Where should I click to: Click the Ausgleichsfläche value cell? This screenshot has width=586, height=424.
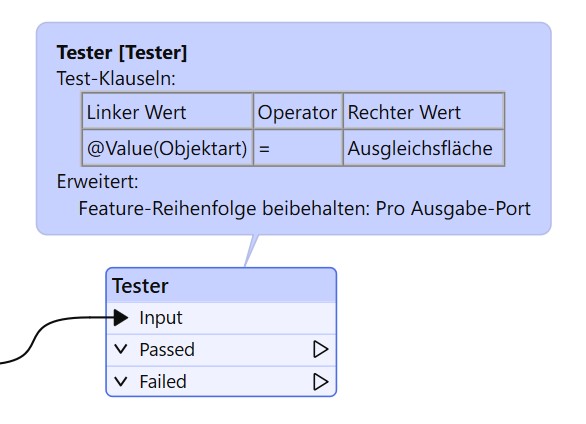click(x=424, y=148)
